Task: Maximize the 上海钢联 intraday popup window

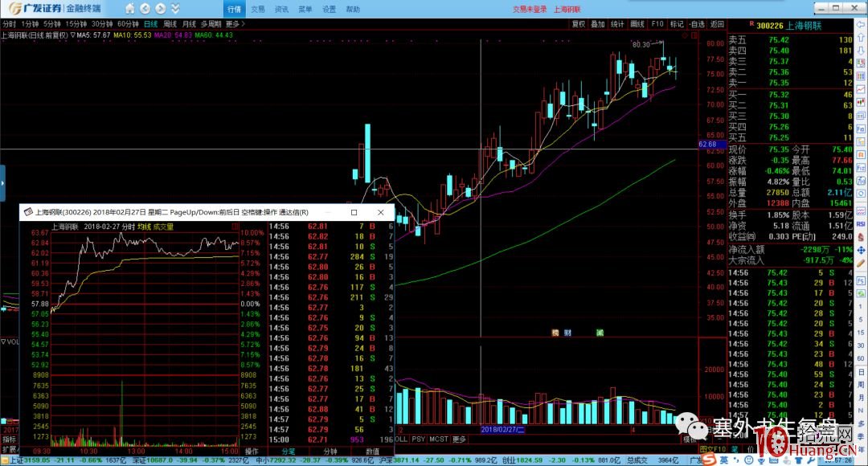Action: pos(354,213)
